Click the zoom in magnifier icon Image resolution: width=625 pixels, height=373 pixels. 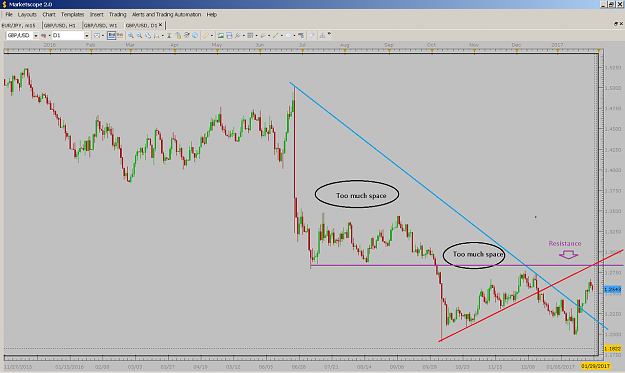pyautogui.click(x=130, y=35)
